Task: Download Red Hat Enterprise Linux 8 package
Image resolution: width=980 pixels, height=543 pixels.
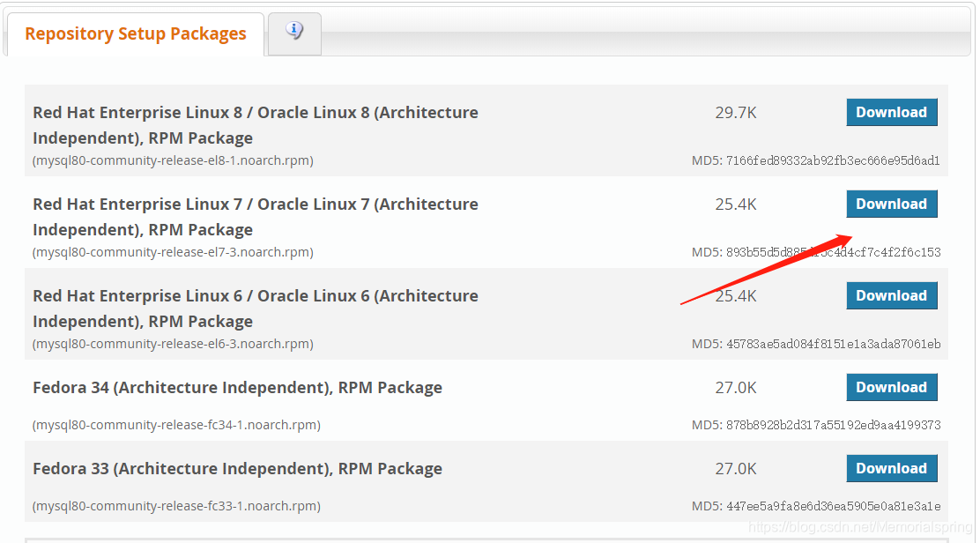Action: pyautogui.click(x=892, y=113)
